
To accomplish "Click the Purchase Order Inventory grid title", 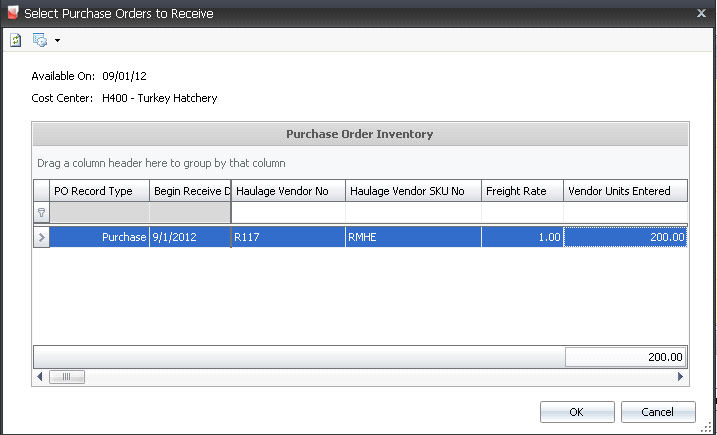I will point(360,134).
